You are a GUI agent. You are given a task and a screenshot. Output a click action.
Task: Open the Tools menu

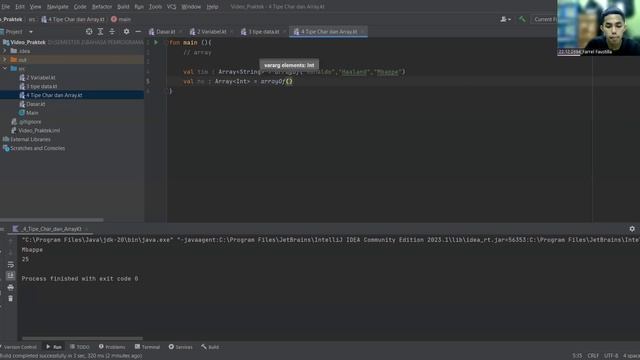coord(155,7)
